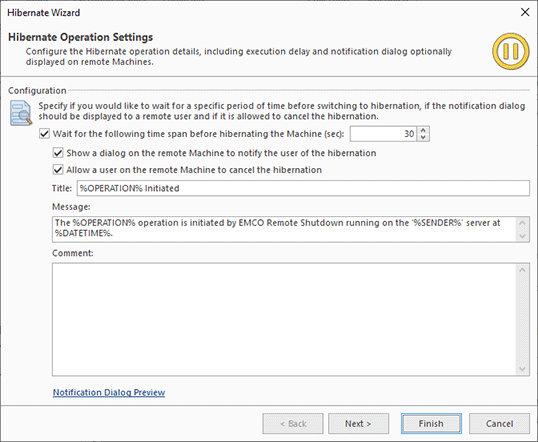The image size is (538, 442).
Task: Click the Title: label
Action: 62,188
